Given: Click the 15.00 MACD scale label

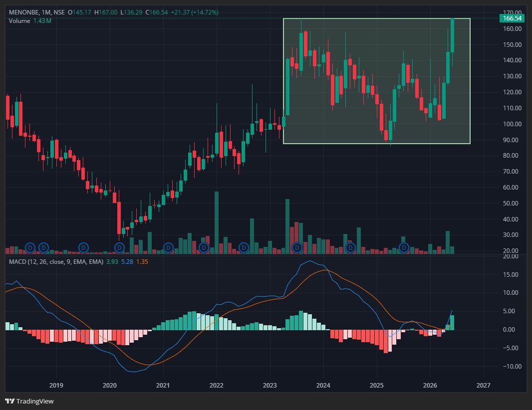Looking at the screenshot, I should 511,274.
